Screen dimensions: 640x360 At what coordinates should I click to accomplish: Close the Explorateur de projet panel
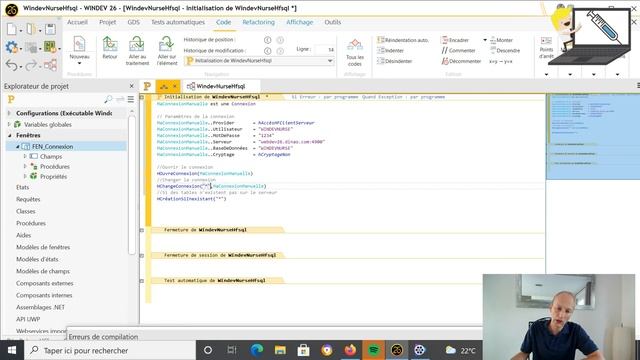tap(131, 86)
